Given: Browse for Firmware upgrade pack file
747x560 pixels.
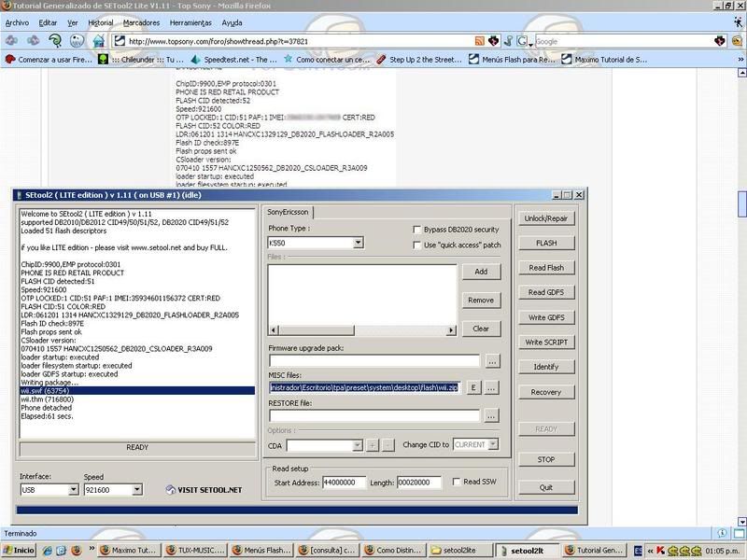Looking at the screenshot, I should [492, 361].
